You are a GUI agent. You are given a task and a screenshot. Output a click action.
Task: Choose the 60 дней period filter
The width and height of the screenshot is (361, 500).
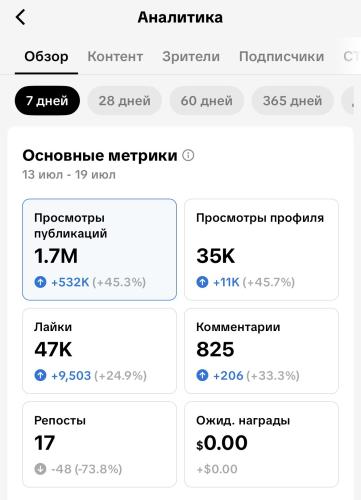tap(207, 101)
